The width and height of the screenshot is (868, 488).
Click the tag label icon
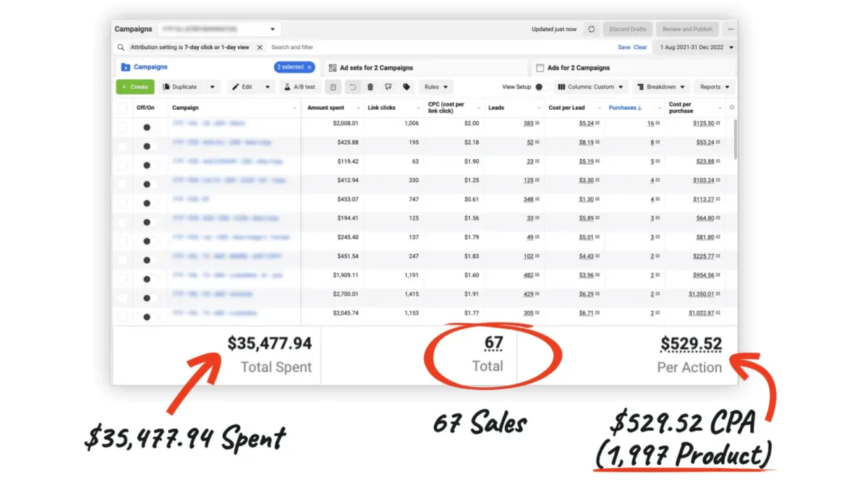[x=407, y=87]
